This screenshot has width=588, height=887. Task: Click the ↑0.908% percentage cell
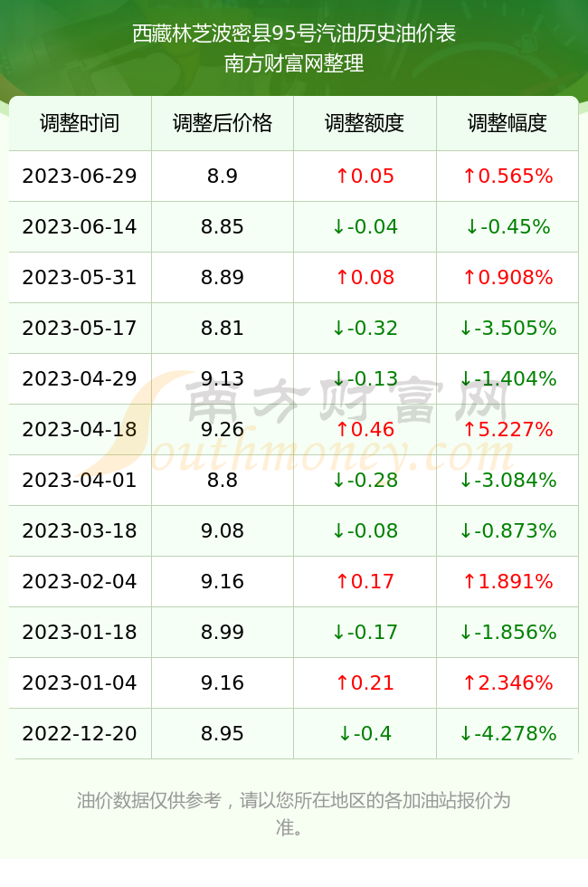coord(507,277)
